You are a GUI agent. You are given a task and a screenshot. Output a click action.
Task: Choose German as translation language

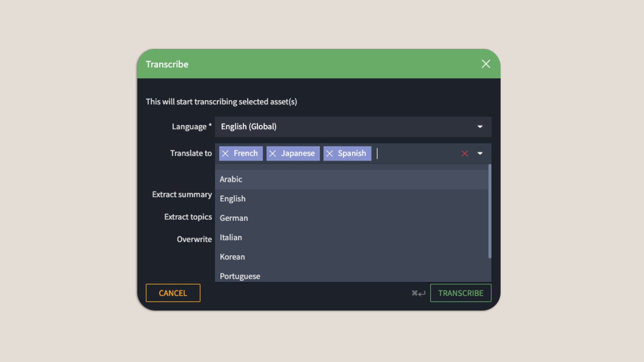click(x=352, y=218)
